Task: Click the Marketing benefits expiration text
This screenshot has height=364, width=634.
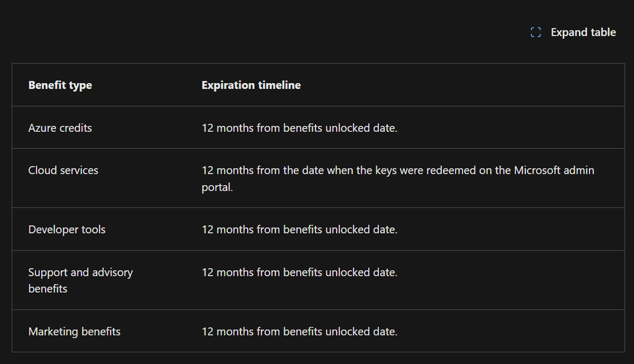Action: pos(300,332)
